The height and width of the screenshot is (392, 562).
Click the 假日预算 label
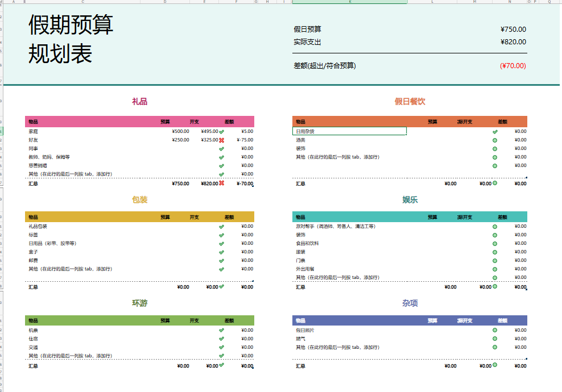[307, 30]
